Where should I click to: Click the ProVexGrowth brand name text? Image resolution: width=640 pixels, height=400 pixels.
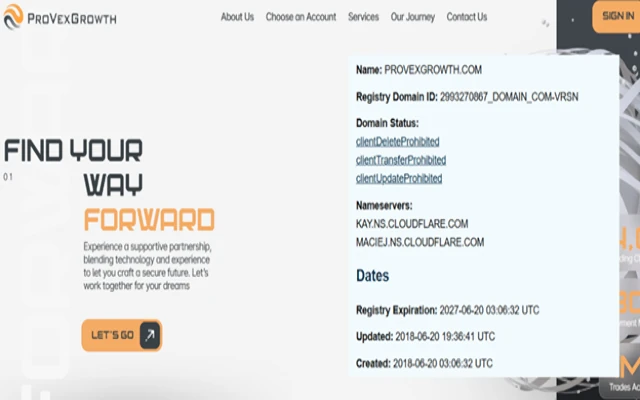pyautogui.click(x=74, y=18)
